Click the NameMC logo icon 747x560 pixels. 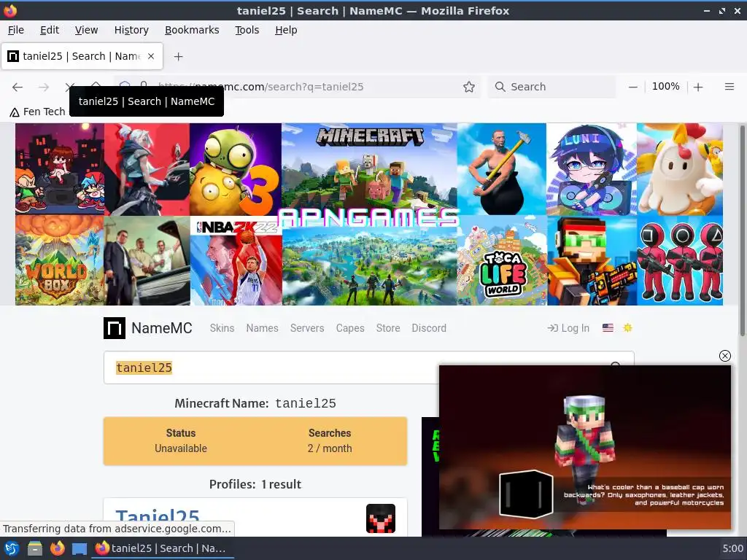pyautogui.click(x=115, y=328)
